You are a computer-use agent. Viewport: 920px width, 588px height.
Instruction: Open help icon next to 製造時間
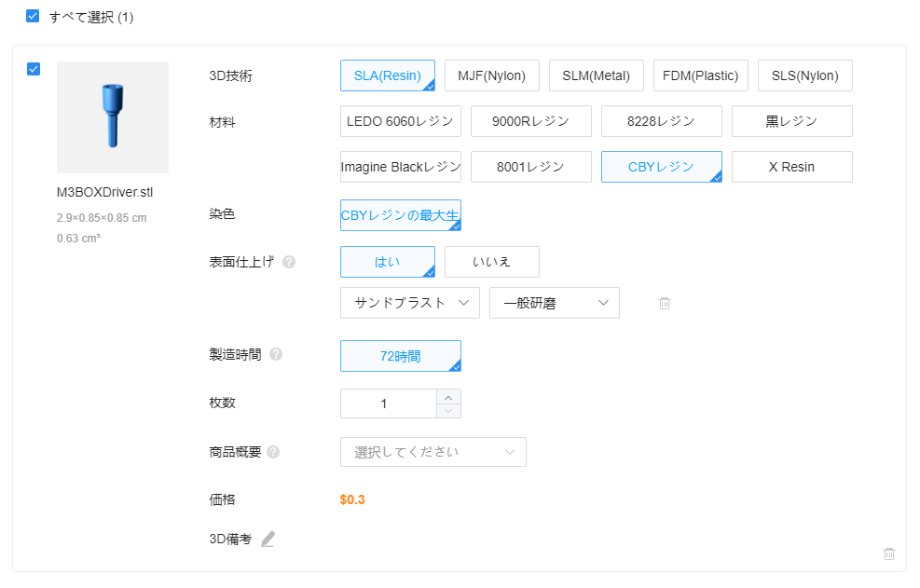(x=276, y=354)
